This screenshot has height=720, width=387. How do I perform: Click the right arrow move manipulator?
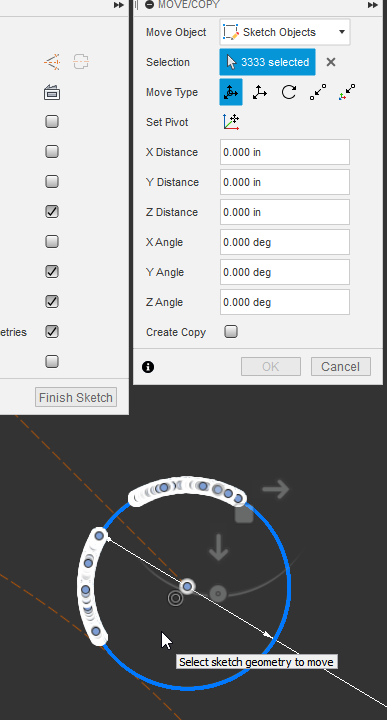click(276, 489)
